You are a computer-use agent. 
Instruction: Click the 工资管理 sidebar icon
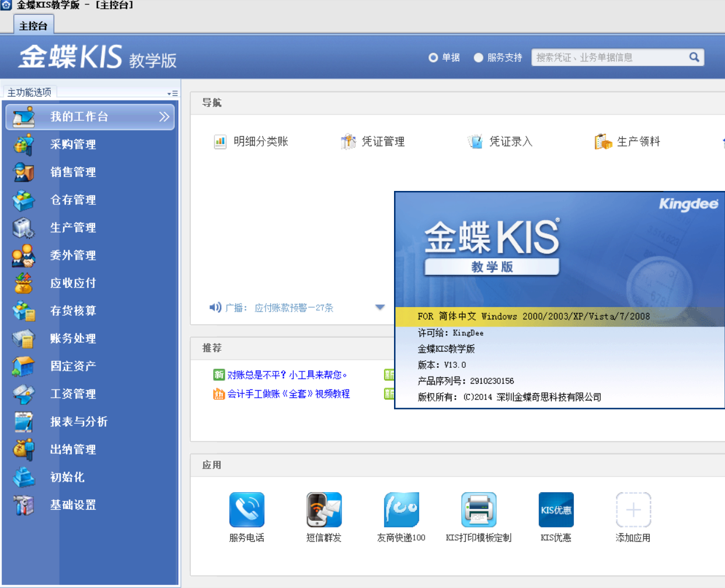click(24, 394)
